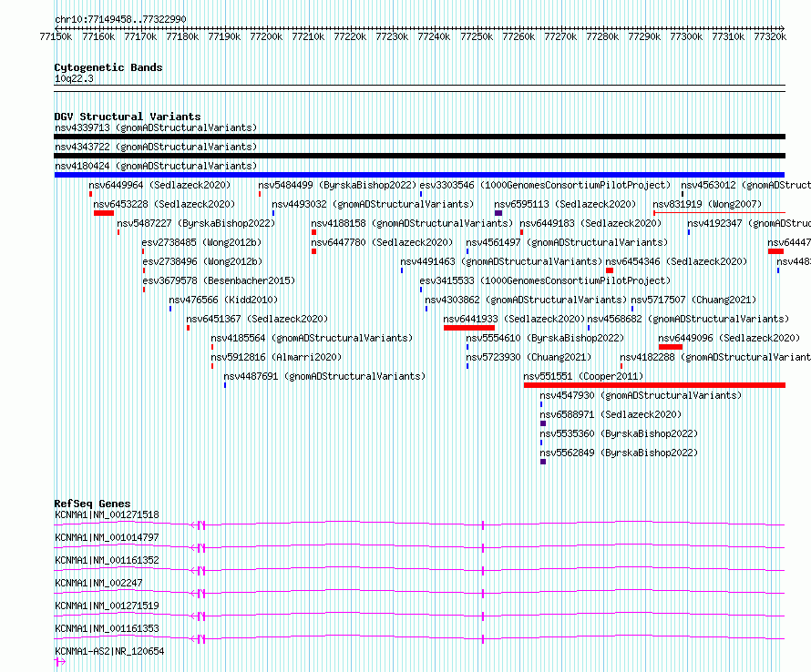Select nsv5723930 (Chuang2021) variant label
Viewport: 811px width, 672px height.
(529, 357)
